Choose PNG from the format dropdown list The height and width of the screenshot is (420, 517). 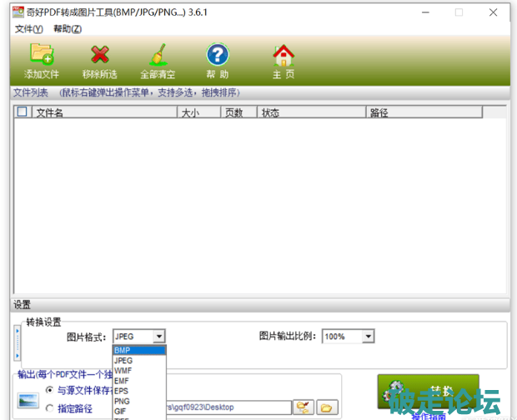tap(123, 401)
